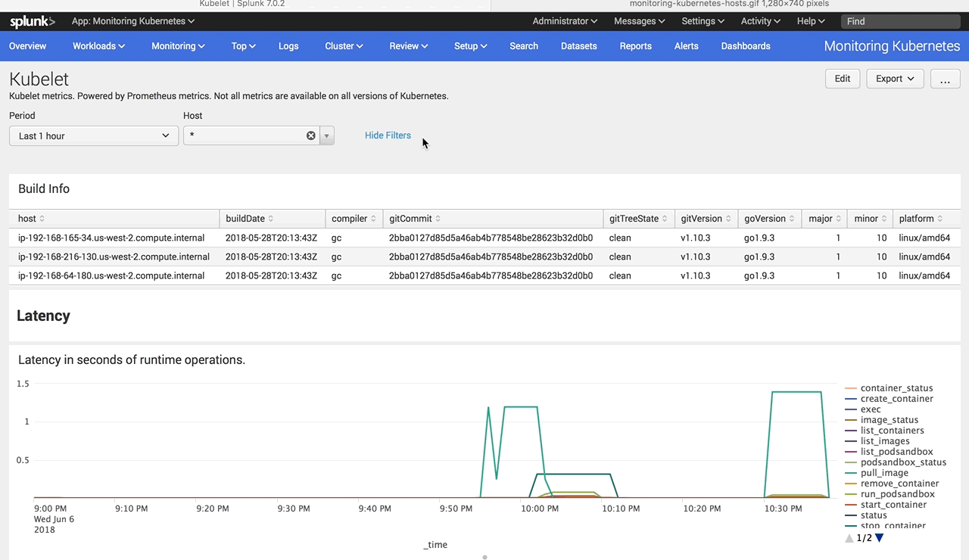Click the Edit dashboard button
This screenshot has width=969, height=560.
click(843, 79)
